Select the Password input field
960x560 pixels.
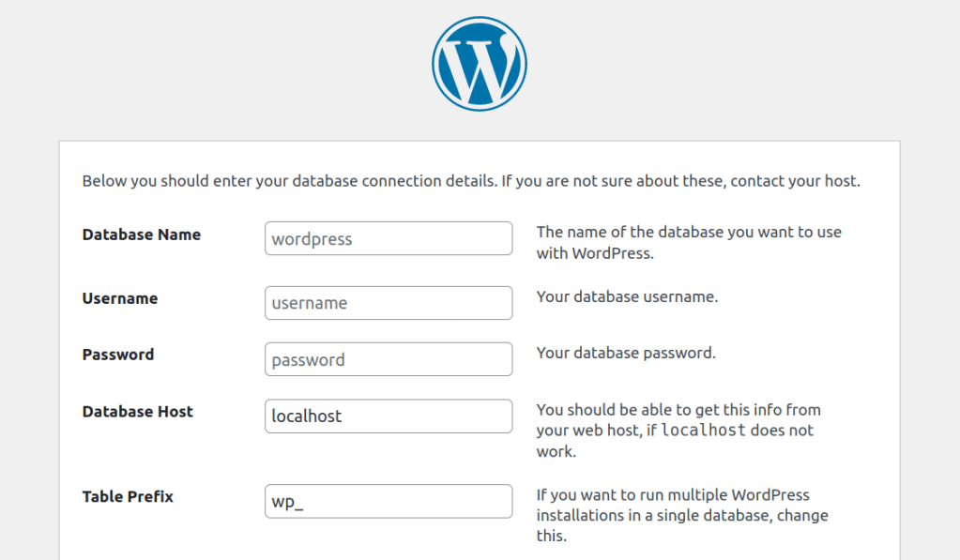click(389, 359)
